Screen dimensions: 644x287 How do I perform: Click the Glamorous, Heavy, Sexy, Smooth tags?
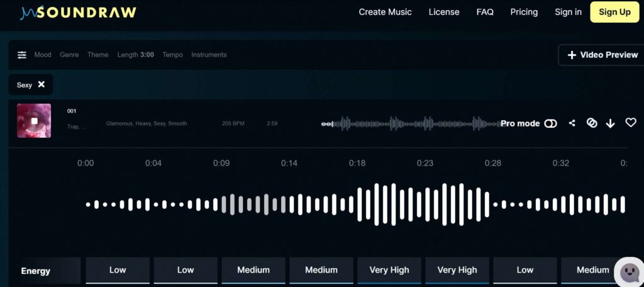pyautogui.click(x=146, y=123)
